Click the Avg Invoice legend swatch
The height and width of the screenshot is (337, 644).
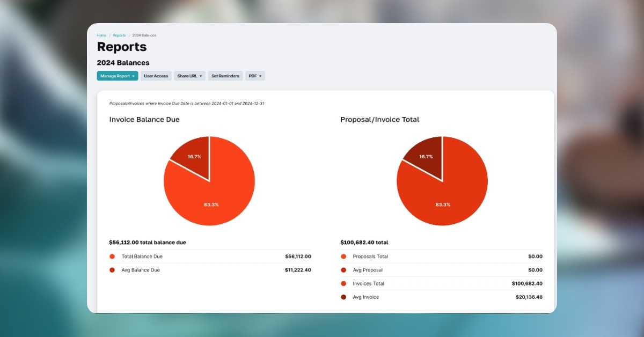(343, 297)
